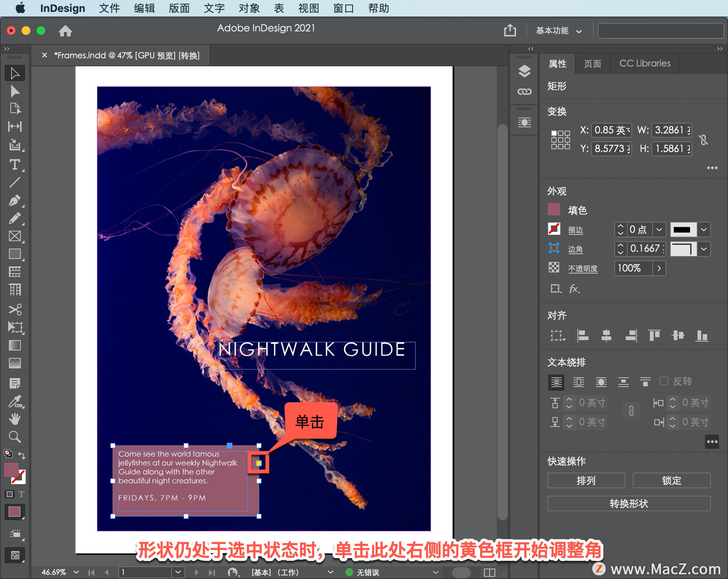This screenshot has height=579, width=728.
Task: Open the 文件 menu
Action: coord(109,8)
